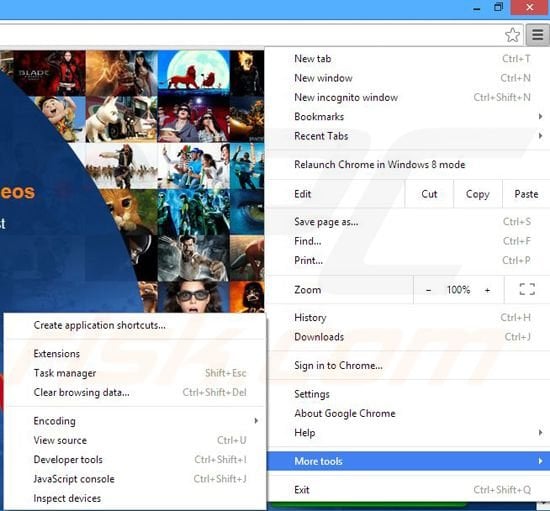Click the Paste button
Viewport: 550px width, 511px height.
coord(526,194)
